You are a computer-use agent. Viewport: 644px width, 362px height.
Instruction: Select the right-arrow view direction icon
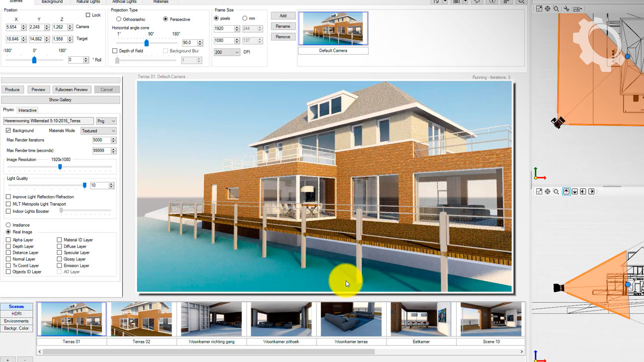pyautogui.click(x=591, y=192)
